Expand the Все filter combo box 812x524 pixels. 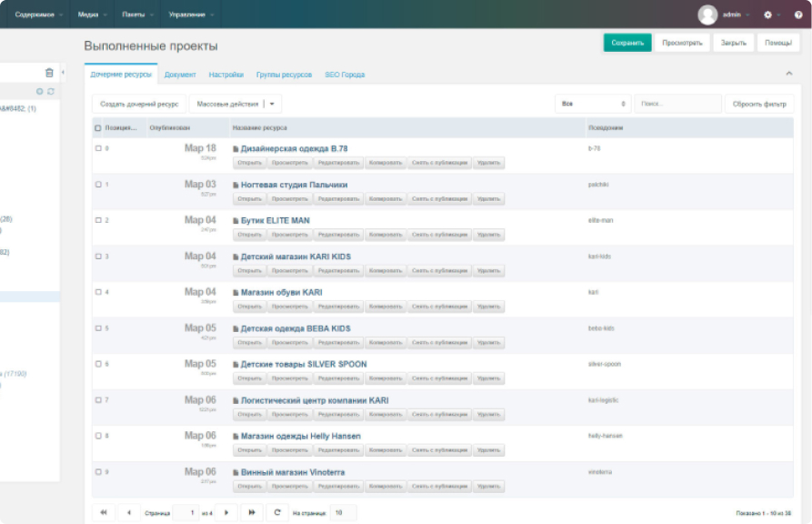(623, 104)
